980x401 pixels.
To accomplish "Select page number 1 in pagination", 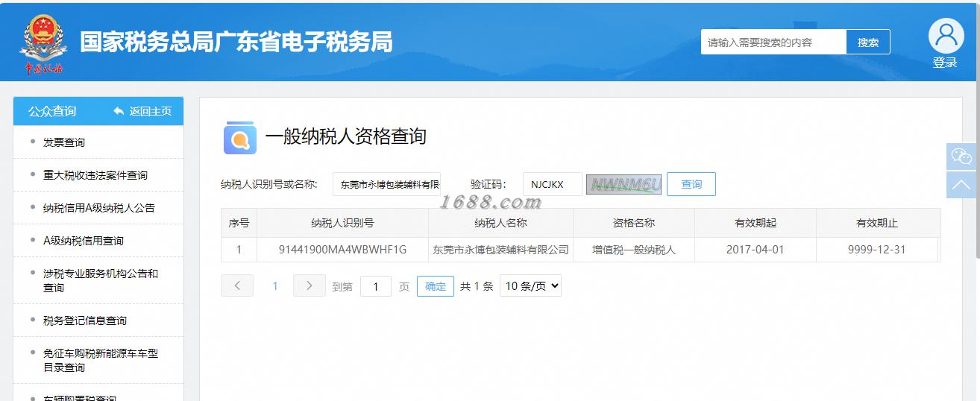I will click(275, 286).
